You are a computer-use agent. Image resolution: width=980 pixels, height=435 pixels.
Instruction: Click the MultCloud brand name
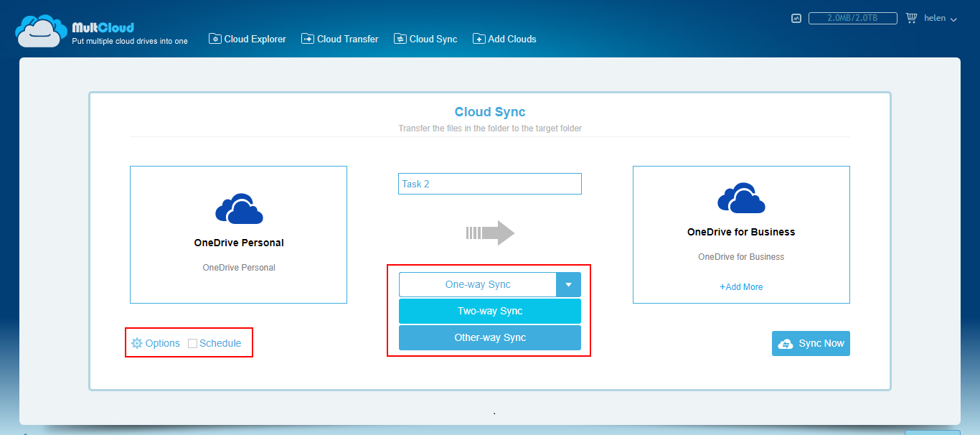103,27
